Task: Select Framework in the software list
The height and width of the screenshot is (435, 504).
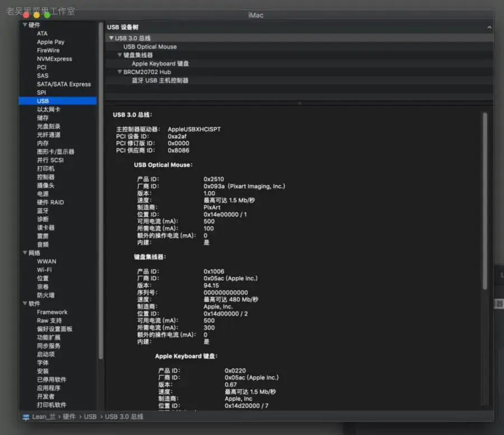Action: pyautogui.click(x=52, y=312)
